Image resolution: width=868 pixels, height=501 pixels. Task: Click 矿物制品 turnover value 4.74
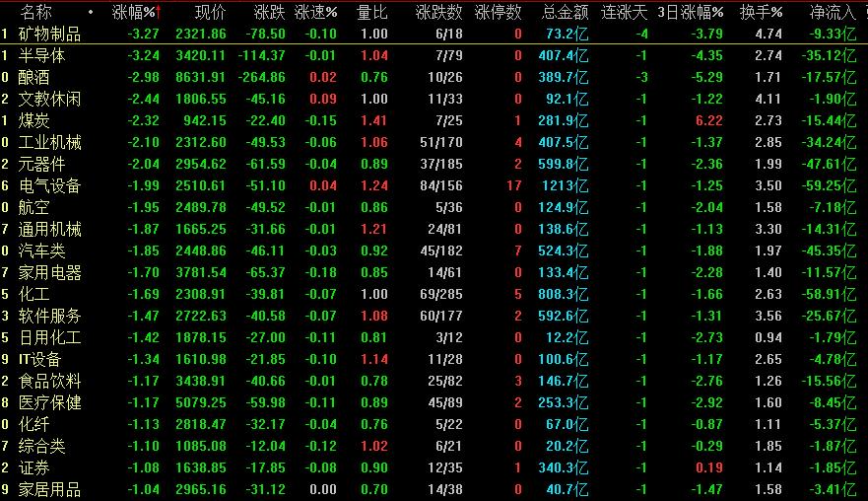click(768, 34)
